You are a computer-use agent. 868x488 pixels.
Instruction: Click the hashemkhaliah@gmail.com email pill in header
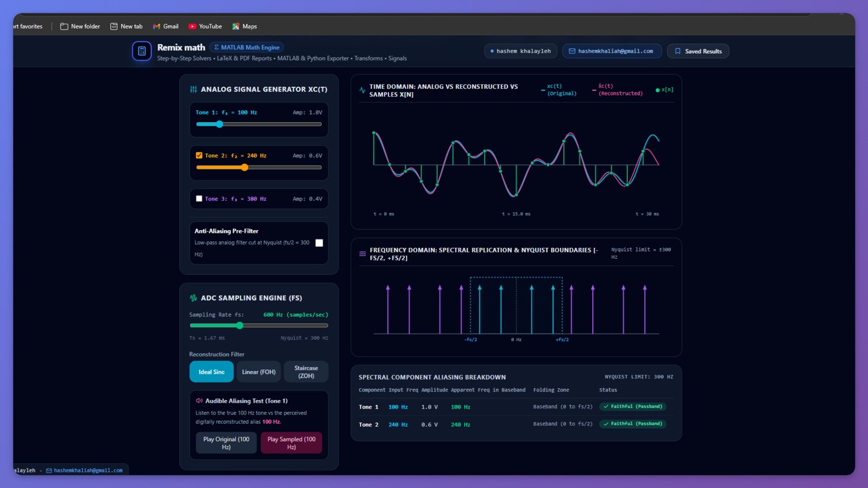coord(612,51)
